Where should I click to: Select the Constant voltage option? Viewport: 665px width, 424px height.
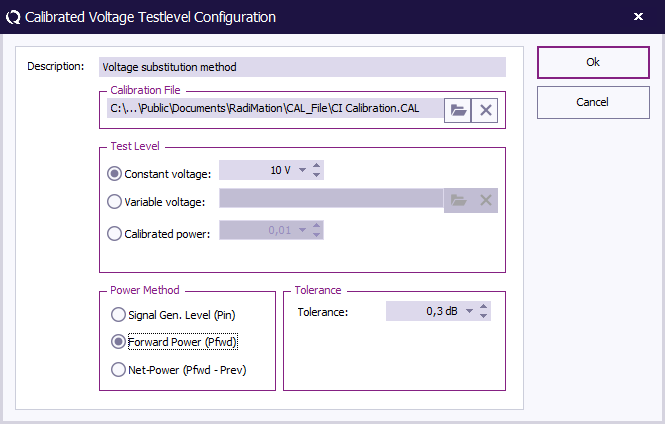(x=114, y=173)
